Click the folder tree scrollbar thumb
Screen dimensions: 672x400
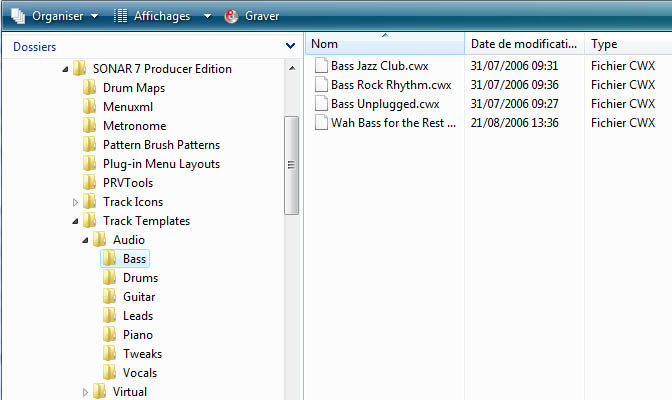[291, 165]
